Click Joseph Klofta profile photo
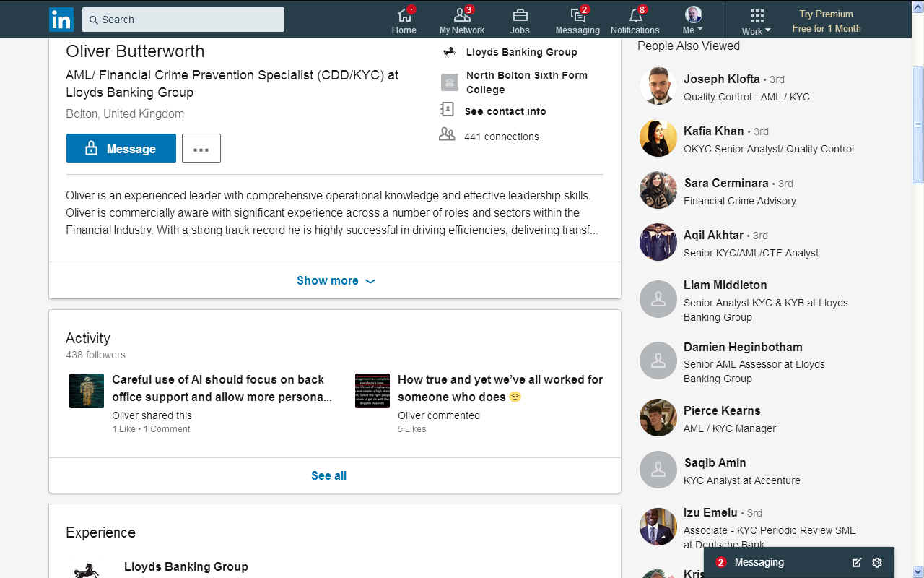This screenshot has width=924, height=578. pyautogui.click(x=658, y=86)
